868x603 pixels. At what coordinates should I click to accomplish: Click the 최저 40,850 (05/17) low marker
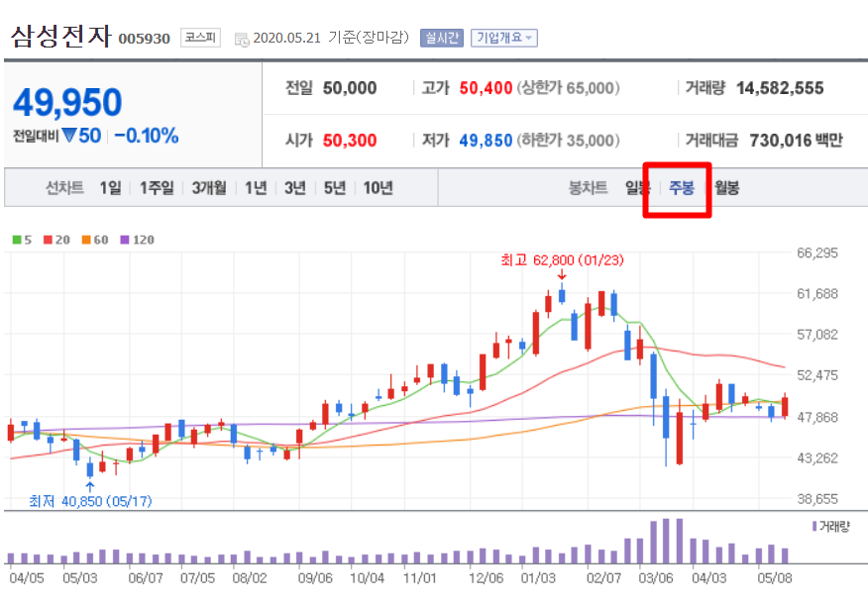coord(90,501)
